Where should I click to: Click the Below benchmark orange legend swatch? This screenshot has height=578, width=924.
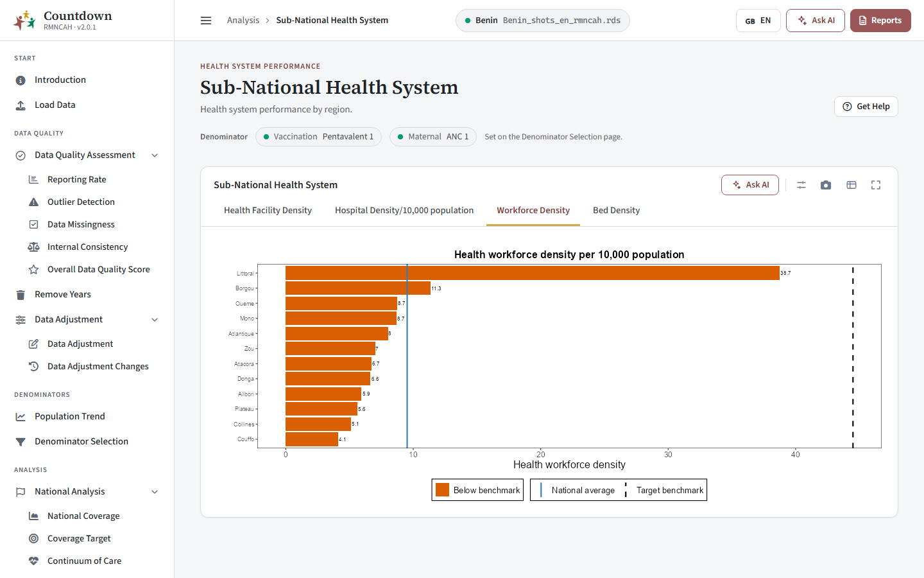pyautogui.click(x=442, y=490)
